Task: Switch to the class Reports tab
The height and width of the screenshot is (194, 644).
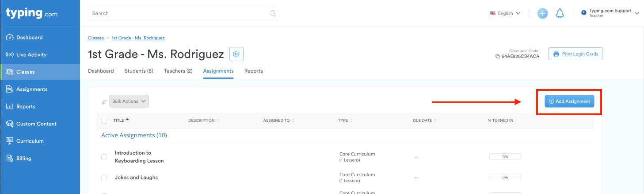Action: (x=253, y=71)
